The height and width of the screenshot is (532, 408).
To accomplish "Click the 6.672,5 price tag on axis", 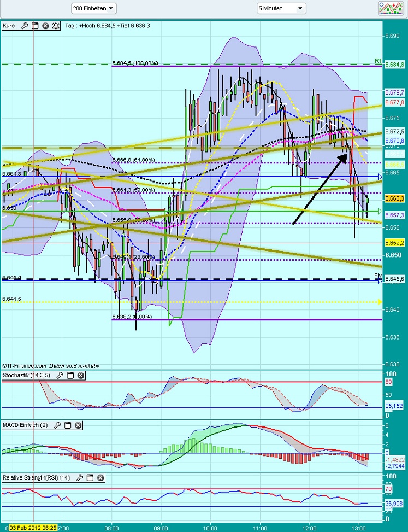I will (394, 131).
